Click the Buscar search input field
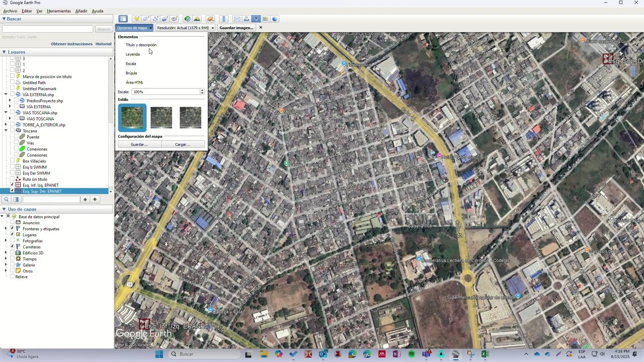644x362 pixels. [48, 29]
